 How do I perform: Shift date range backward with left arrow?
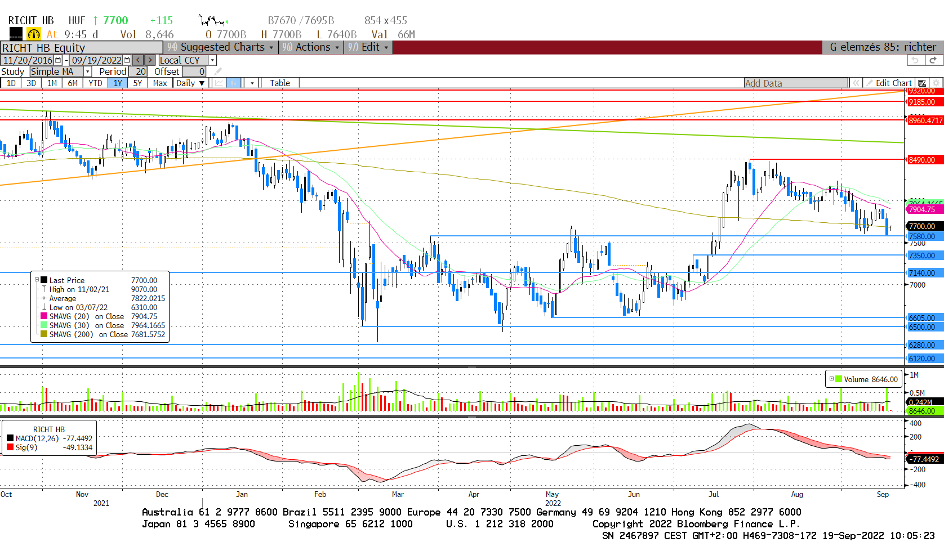[x=138, y=60]
